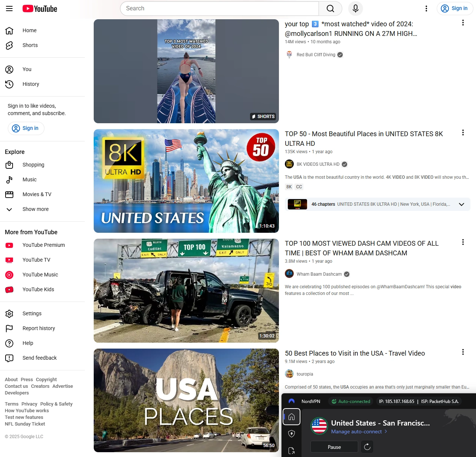The width and height of the screenshot is (476, 457).
Task: Open Wham Baam Dashcam channel avatar
Action: coord(289,274)
